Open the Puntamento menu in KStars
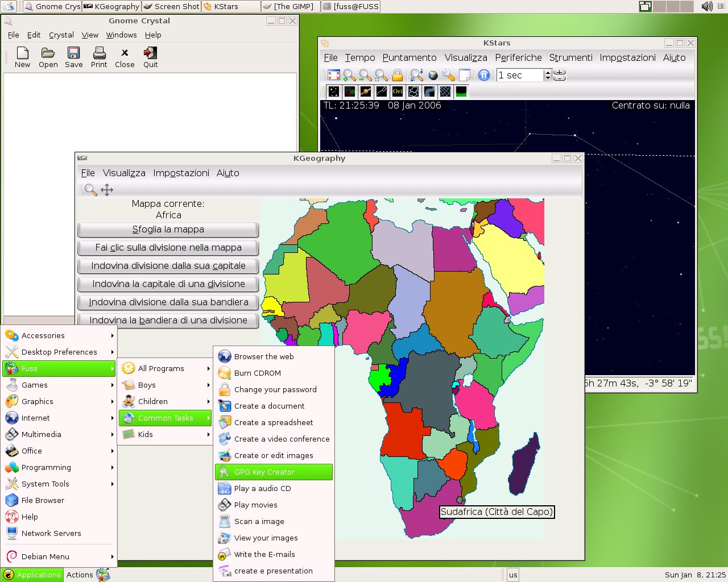Screen dimensions: 728x582 [409, 57]
